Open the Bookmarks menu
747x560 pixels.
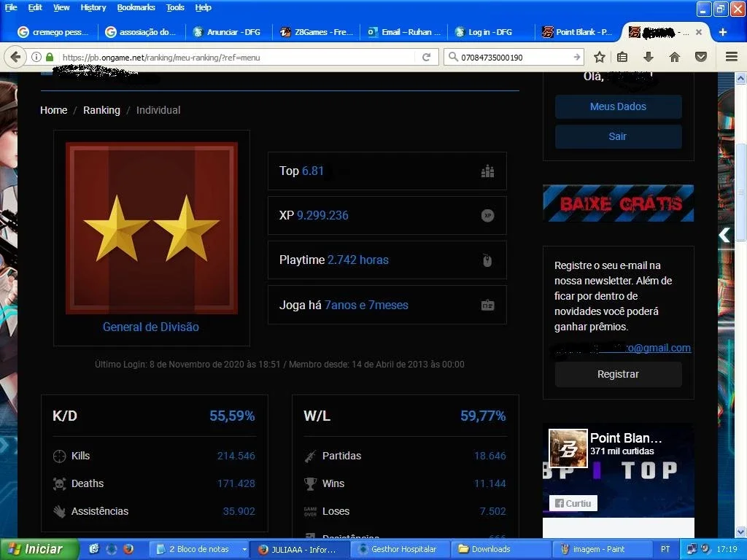tap(136, 7)
